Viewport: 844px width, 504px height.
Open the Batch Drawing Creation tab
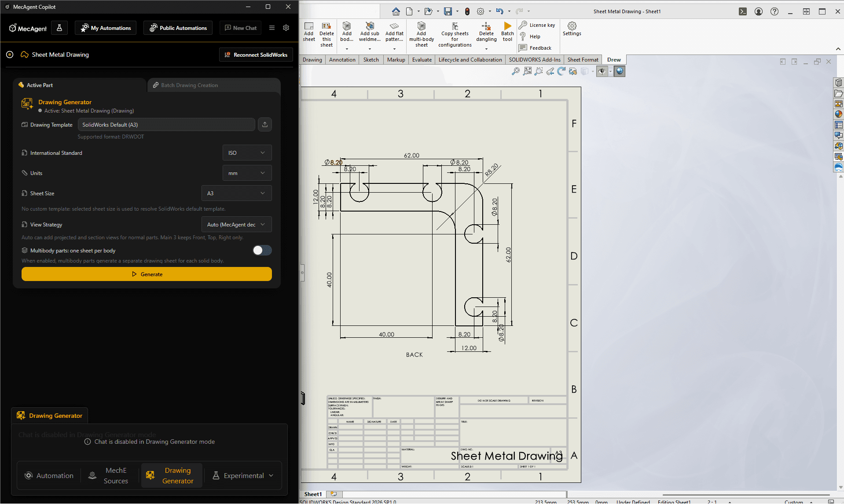coord(189,85)
